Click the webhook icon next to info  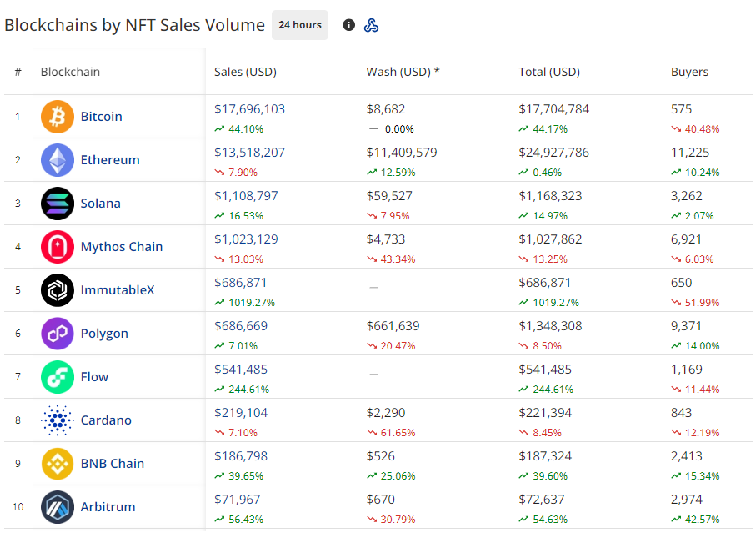(371, 25)
